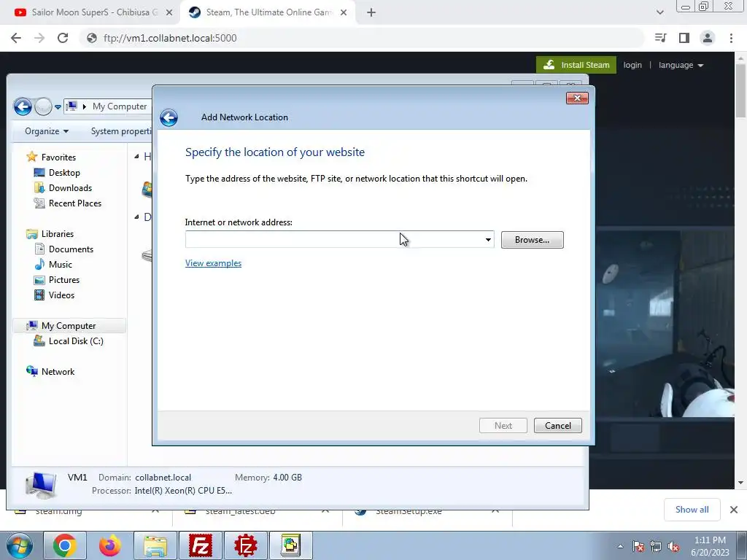The height and width of the screenshot is (560, 747).
Task: Select Libraries in the navigation pane
Action: (x=57, y=234)
